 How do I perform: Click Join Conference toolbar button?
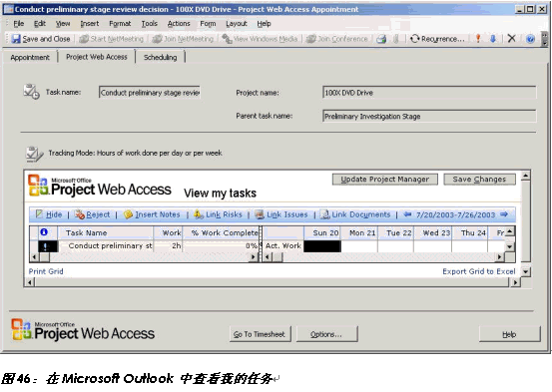click(x=337, y=39)
